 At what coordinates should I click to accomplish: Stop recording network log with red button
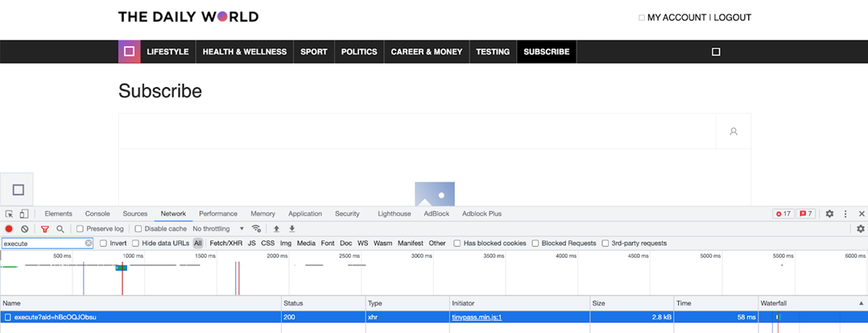[x=9, y=229]
